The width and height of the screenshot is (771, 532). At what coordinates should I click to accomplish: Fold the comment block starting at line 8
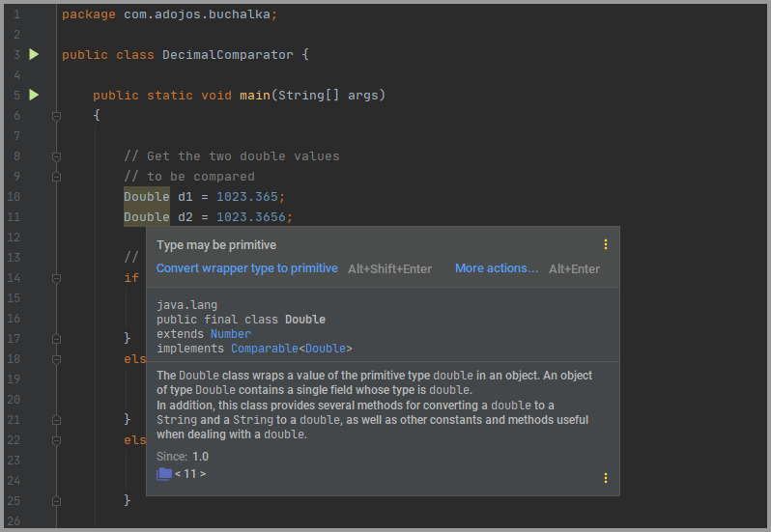(x=56, y=156)
